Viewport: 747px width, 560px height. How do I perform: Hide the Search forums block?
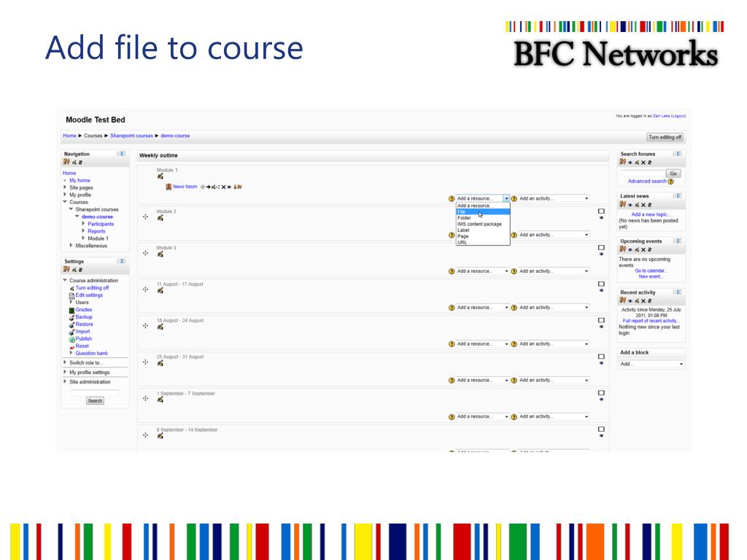[630, 163]
